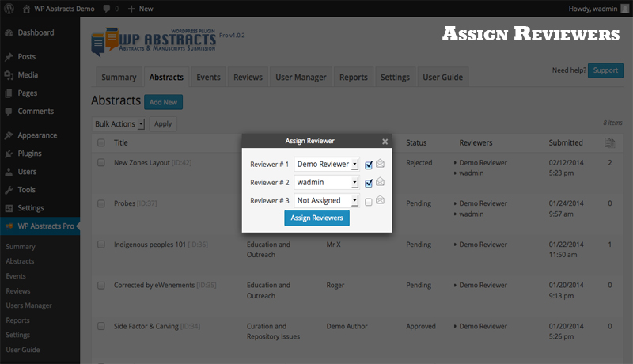Switch to the Reviews tab
Screen dimensions: 633x364
click(x=248, y=77)
